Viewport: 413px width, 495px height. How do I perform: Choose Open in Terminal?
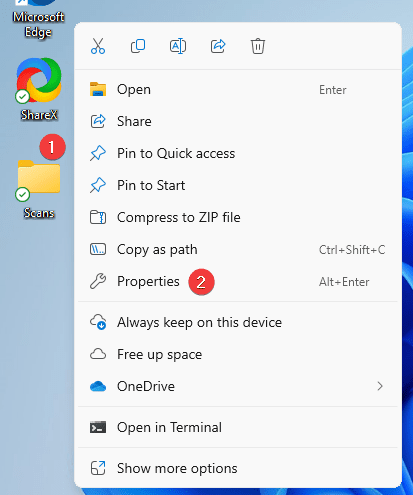click(x=238, y=427)
